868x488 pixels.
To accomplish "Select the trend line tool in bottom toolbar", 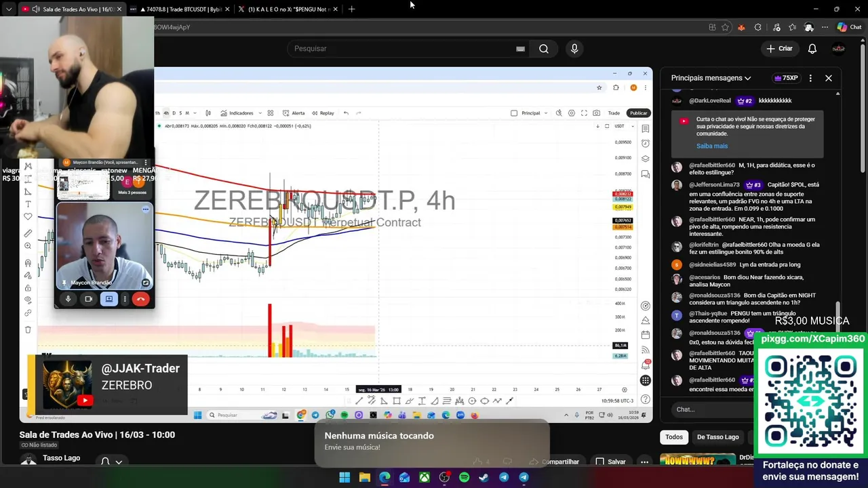I will (359, 401).
